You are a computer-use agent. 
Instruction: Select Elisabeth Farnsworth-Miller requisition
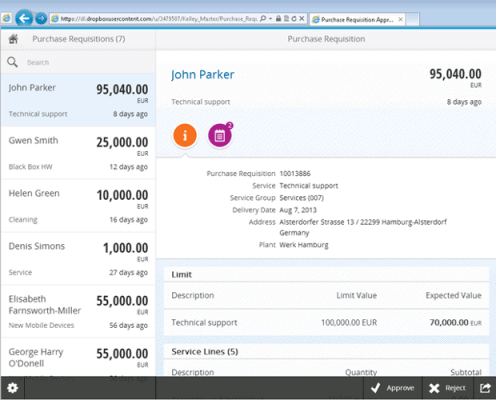(x=78, y=311)
